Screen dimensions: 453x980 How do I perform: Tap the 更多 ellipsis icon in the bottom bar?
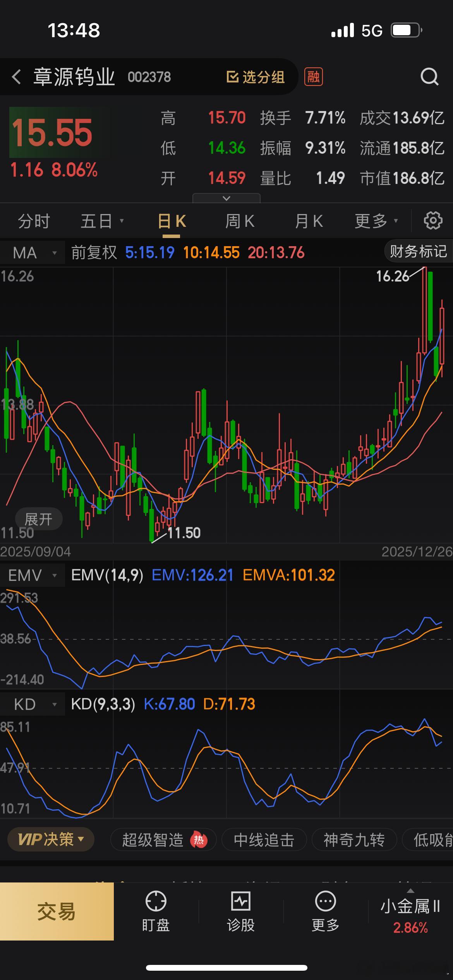click(326, 901)
